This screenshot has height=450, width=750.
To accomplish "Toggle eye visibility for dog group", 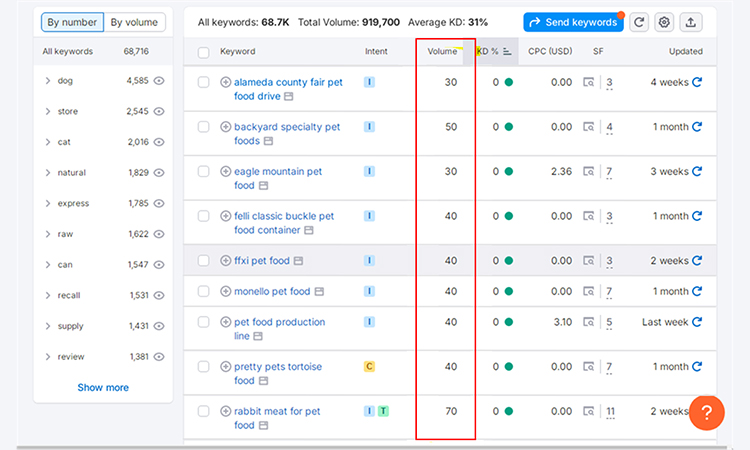I will pos(159,81).
